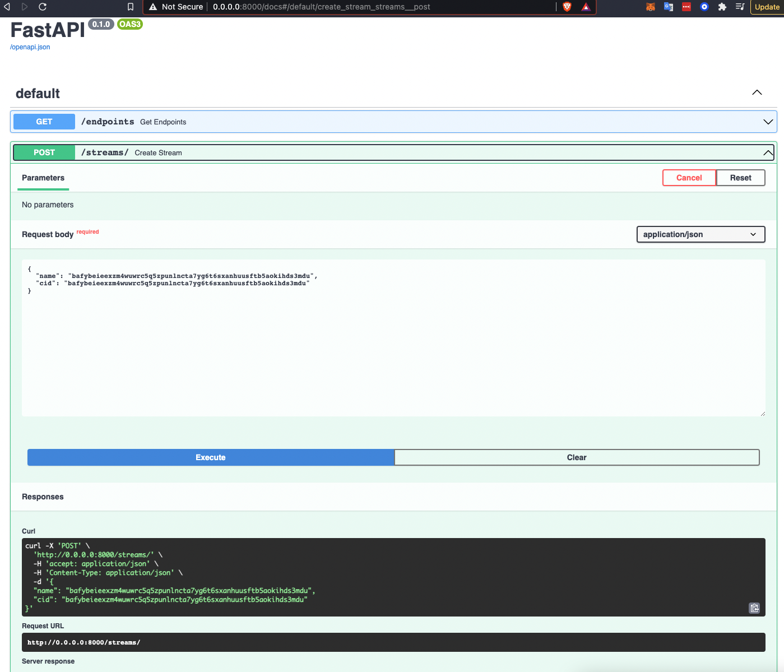The image size is (784, 672).
Task: Click the blue GET method badge
Action: pos(44,122)
